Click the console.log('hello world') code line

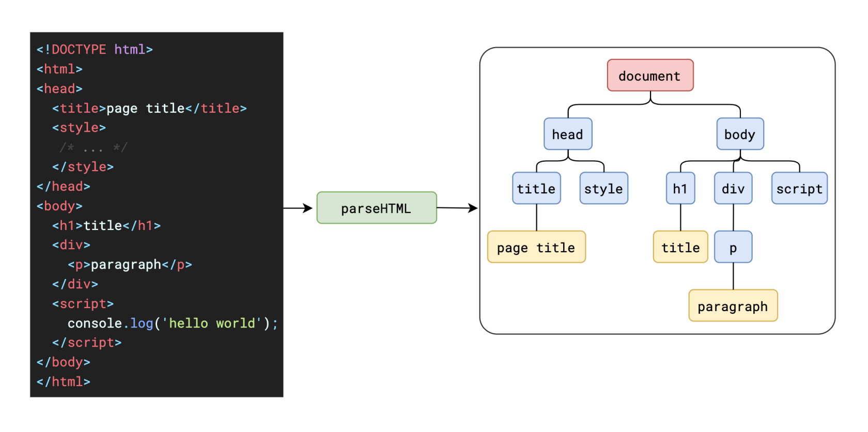tap(173, 323)
